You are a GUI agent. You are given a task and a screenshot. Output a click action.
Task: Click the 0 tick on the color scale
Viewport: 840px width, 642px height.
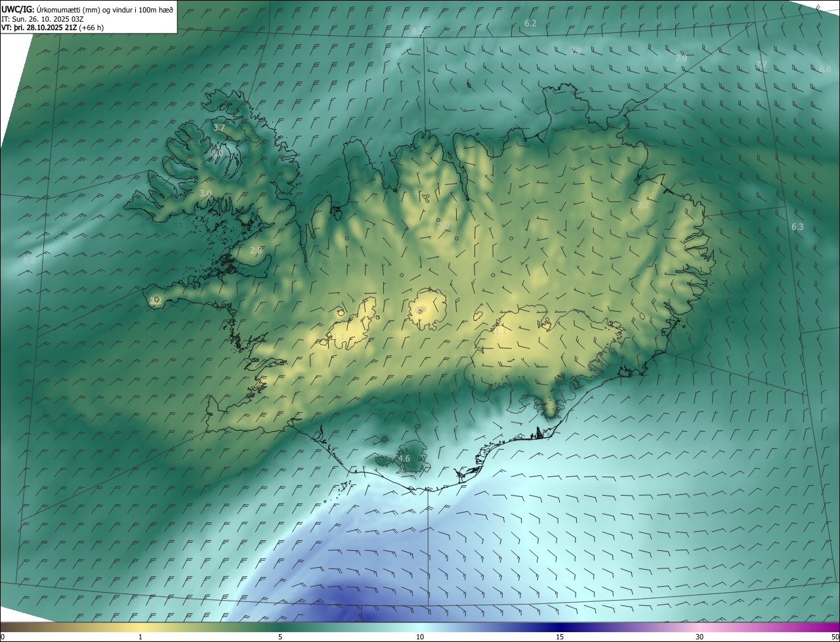(3, 637)
